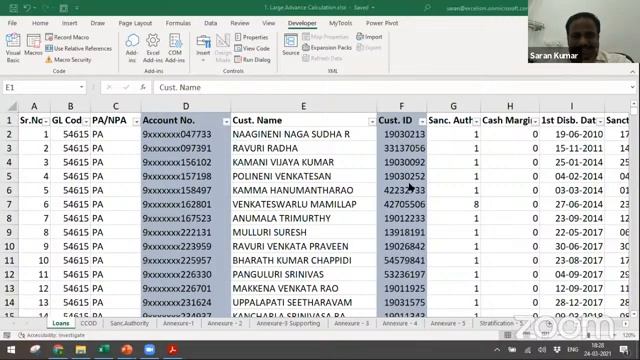The height and width of the screenshot is (360, 640).
Task: Open Excel from the taskbar
Action: [104, 350]
